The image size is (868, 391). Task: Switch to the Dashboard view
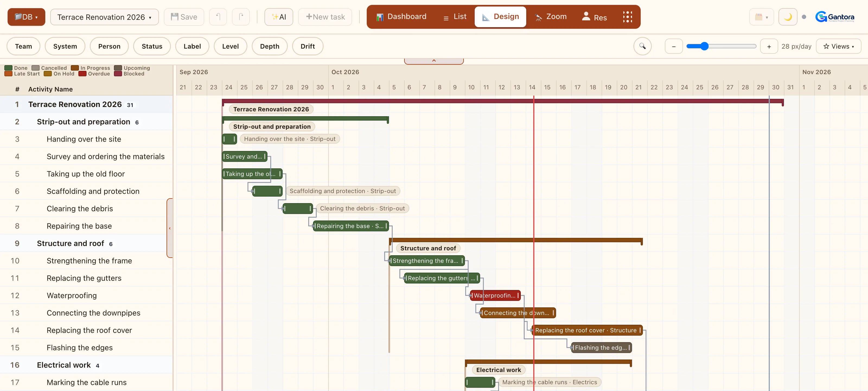[x=401, y=17]
